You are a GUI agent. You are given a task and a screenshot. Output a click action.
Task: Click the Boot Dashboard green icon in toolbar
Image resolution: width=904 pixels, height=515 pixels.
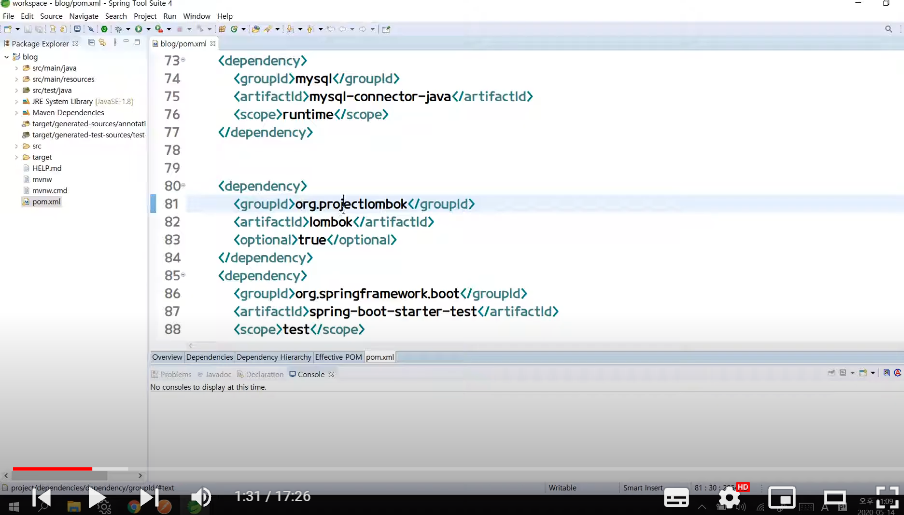pos(104,29)
